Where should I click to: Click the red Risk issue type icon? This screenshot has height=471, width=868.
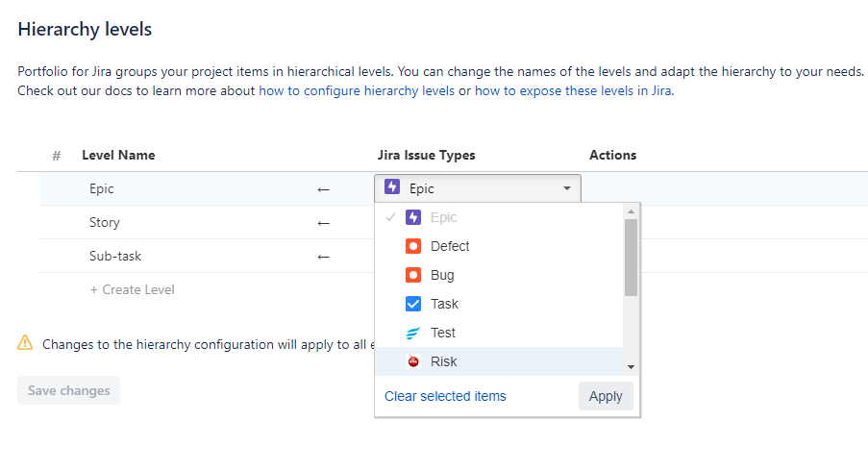click(x=413, y=361)
